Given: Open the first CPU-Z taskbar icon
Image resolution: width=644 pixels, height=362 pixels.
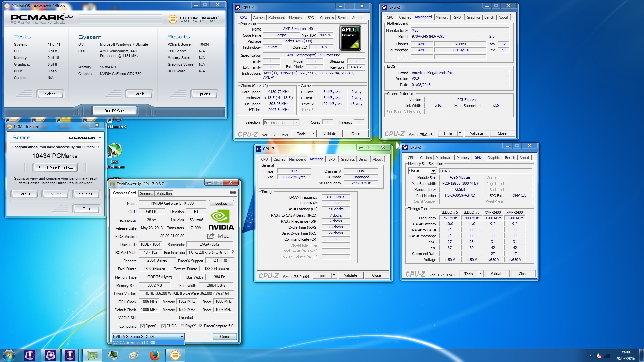Looking at the screenshot, I should pyautogui.click(x=30, y=355).
